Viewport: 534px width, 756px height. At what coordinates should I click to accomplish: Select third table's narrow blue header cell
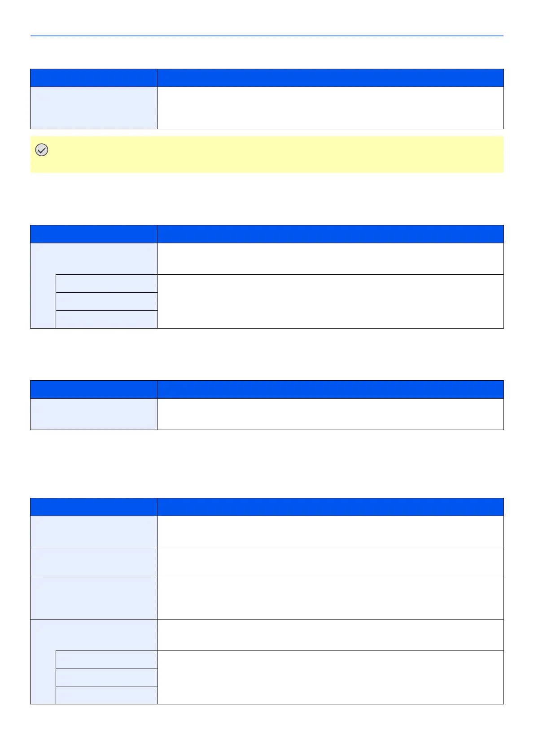coord(94,389)
